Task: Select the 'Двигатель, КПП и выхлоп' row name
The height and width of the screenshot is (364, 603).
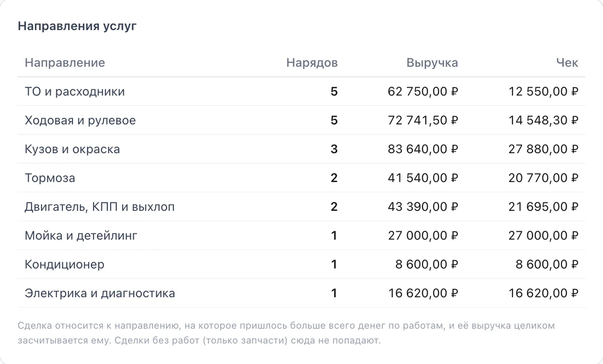Action: point(99,207)
